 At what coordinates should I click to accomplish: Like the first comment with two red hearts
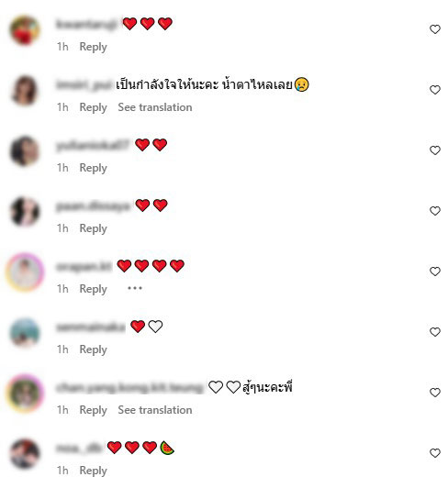tap(434, 150)
